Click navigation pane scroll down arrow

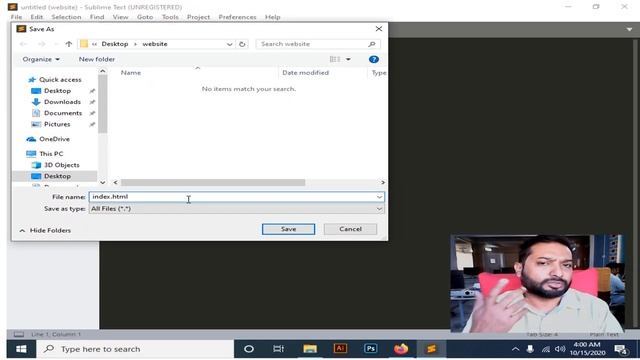point(103,182)
